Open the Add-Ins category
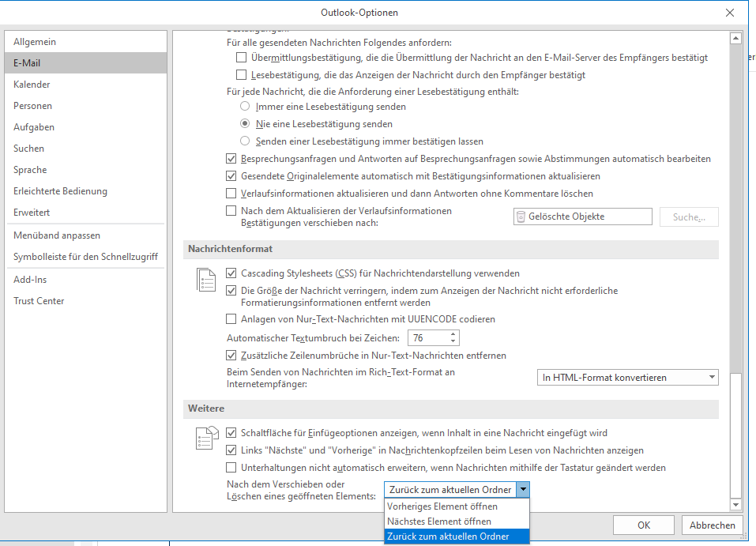The height and width of the screenshot is (546, 756). (x=86, y=279)
